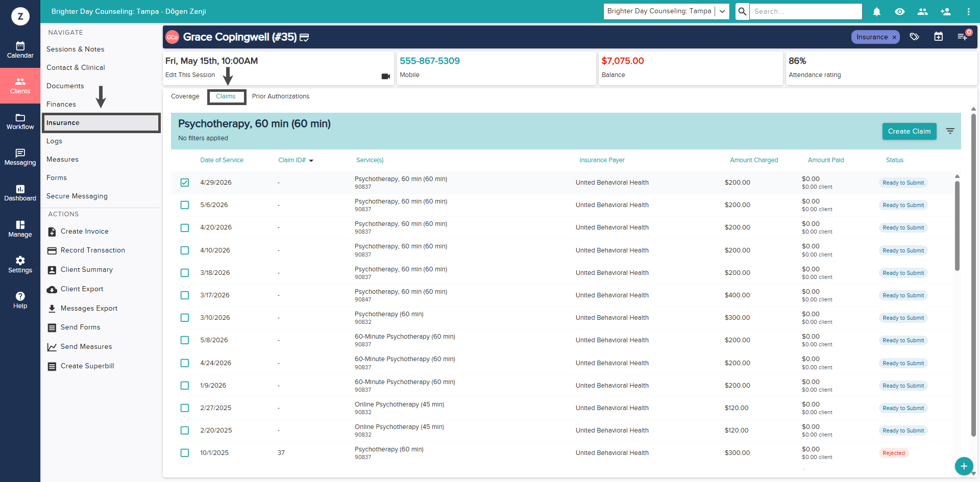Click the add calendar event icon

click(938, 37)
